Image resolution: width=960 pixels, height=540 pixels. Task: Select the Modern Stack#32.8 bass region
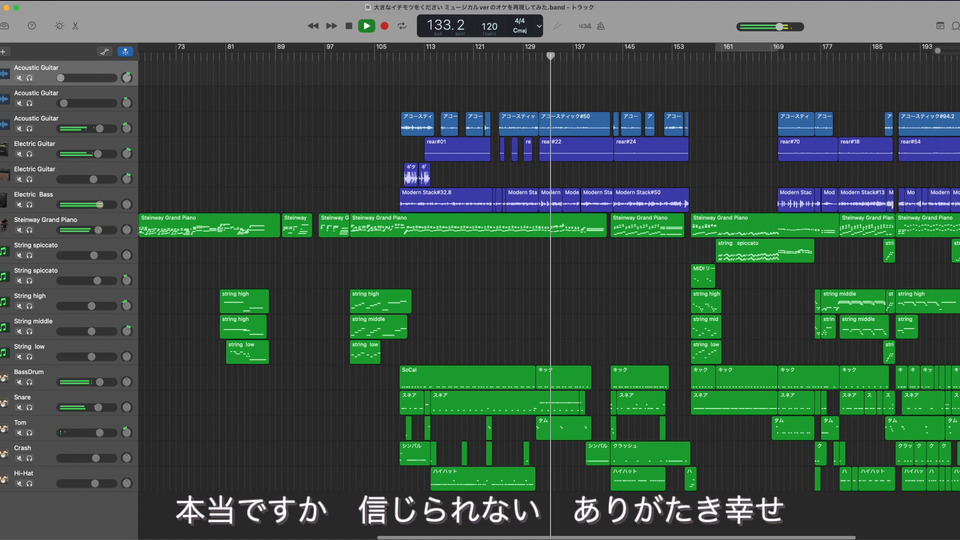(x=446, y=200)
